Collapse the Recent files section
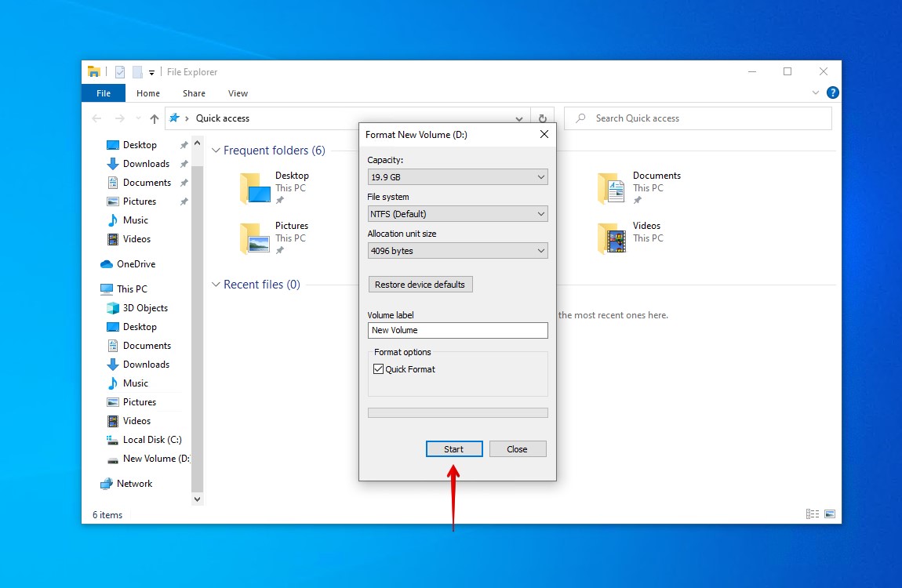The image size is (902, 588). pyautogui.click(x=216, y=285)
